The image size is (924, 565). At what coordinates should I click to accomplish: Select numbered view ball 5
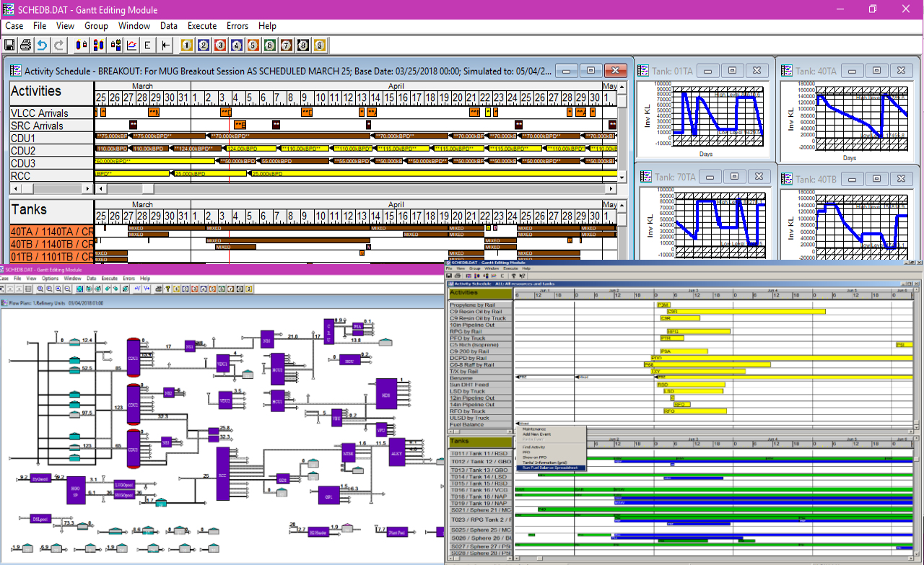[253, 45]
